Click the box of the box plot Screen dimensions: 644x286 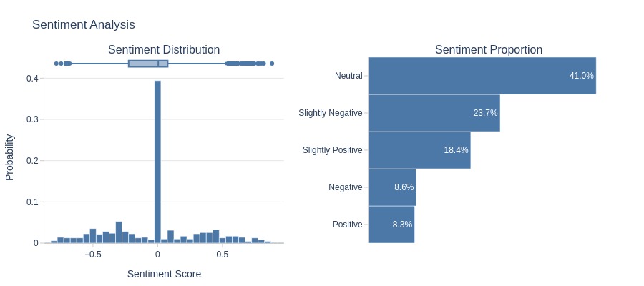pyautogui.click(x=148, y=64)
